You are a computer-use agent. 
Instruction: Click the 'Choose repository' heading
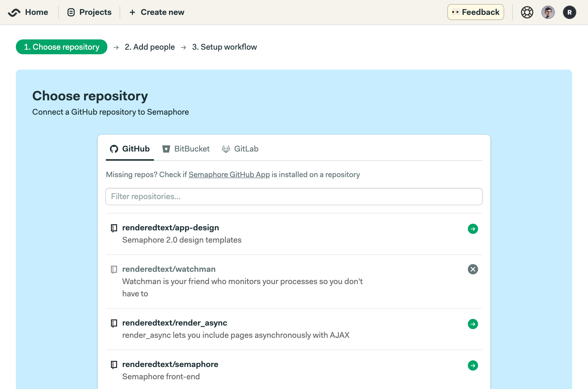90,96
